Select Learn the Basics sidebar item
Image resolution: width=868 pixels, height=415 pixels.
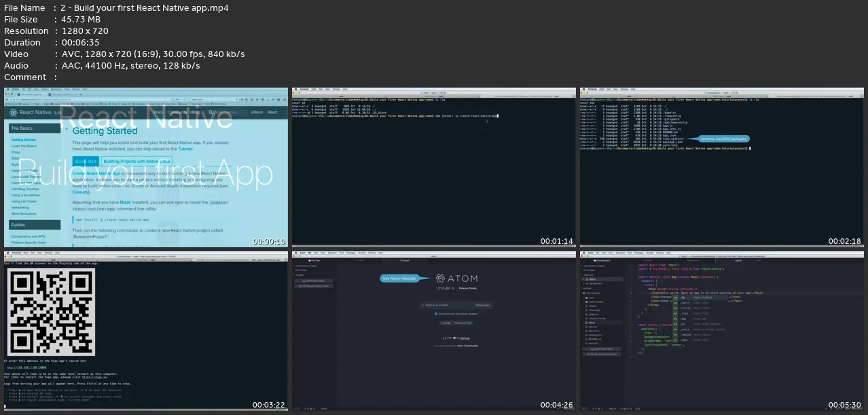click(x=24, y=146)
